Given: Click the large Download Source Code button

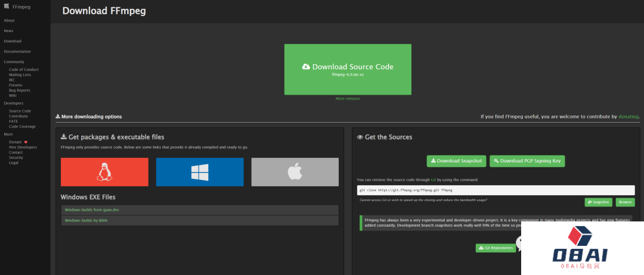Looking at the screenshot, I should (348, 69).
